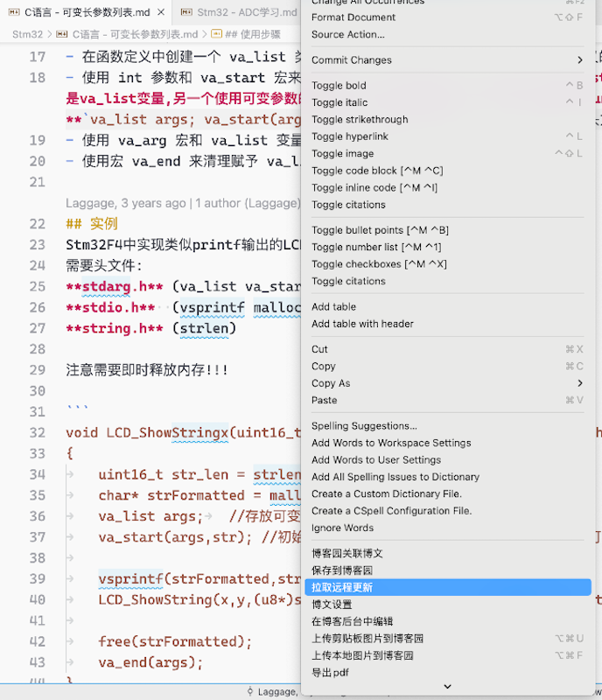The height and width of the screenshot is (700, 602).
Task: Choose Add Words to Workspace Settings
Action: coord(447,443)
